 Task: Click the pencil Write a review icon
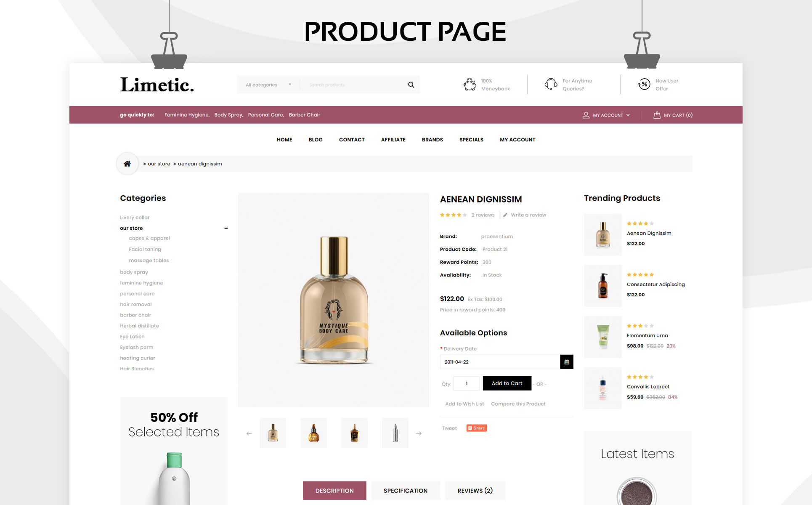[x=505, y=215]
